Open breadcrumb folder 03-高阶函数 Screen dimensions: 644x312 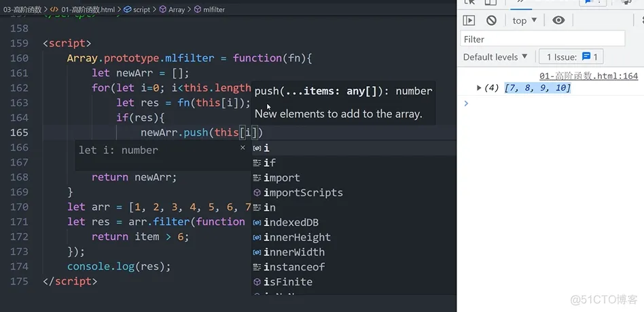click(x=21, y=9)
